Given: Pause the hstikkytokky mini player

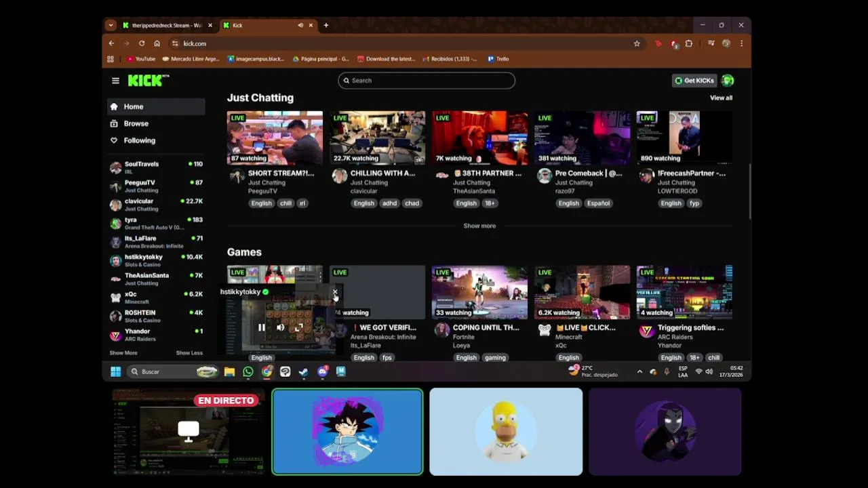Looking at the screenshot, I should coord(262,327).
